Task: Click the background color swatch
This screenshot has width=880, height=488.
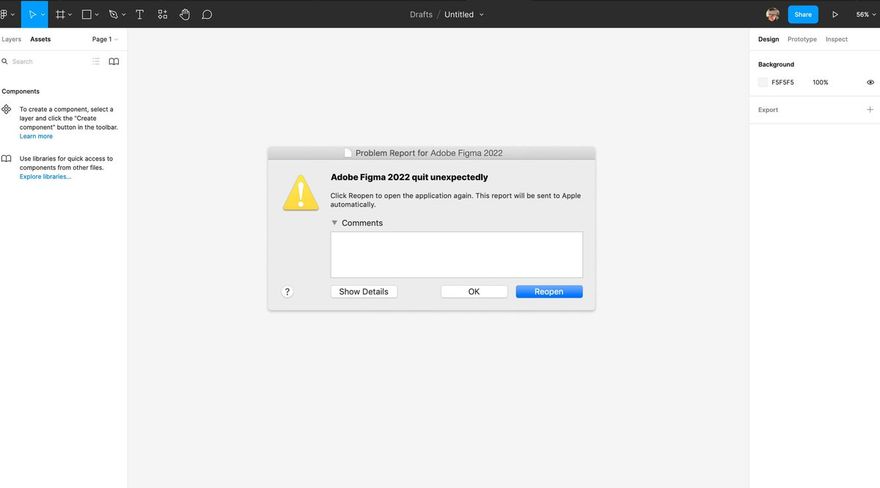Action: pos(763,82)
